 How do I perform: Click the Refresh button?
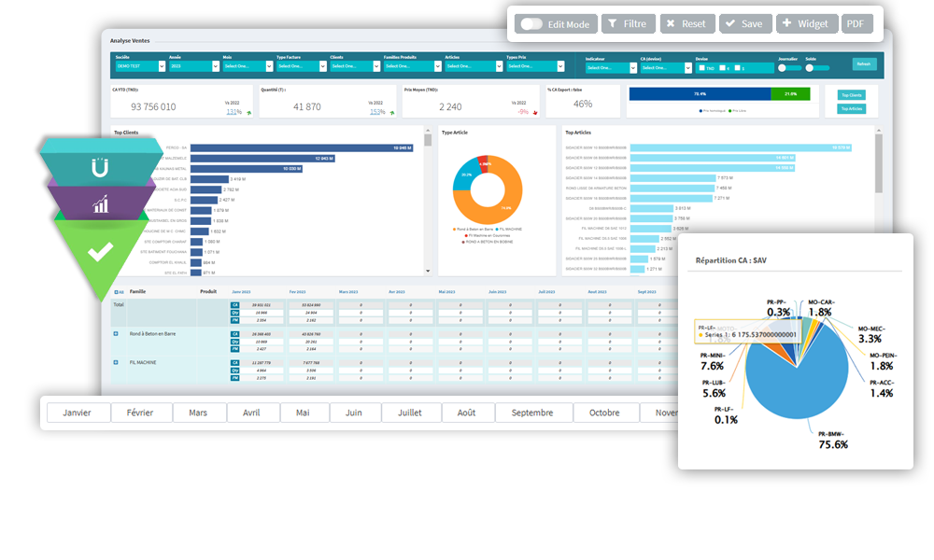click(x=864, y=64)
